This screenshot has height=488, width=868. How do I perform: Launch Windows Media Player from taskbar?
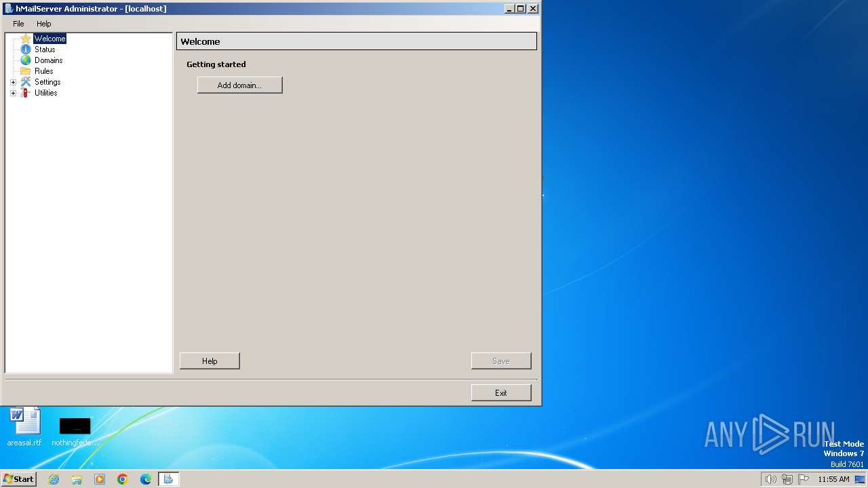click(100, 479)
